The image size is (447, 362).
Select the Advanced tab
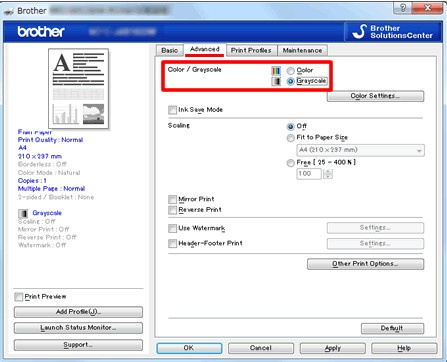point(205,49)
